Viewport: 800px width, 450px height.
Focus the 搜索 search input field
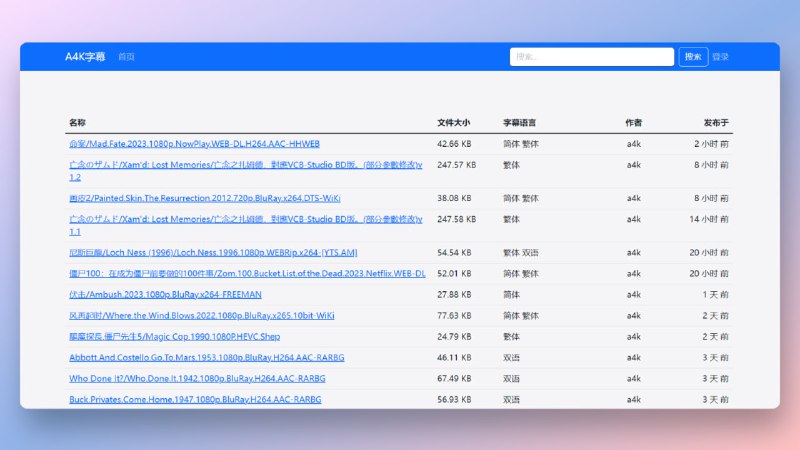(591, 57)
